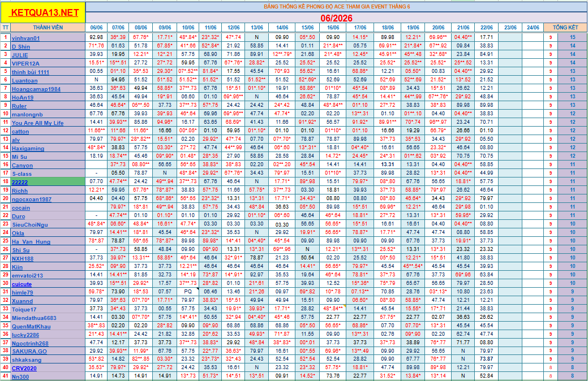Open member link Ngoctrinh268

tap(30, 343)
